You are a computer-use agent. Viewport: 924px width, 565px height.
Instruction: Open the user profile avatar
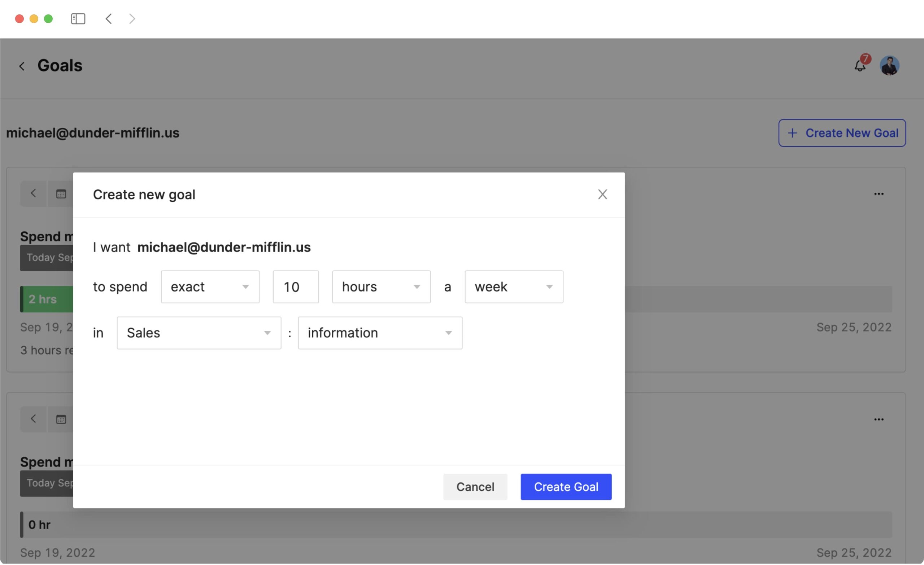coord(889,66)
